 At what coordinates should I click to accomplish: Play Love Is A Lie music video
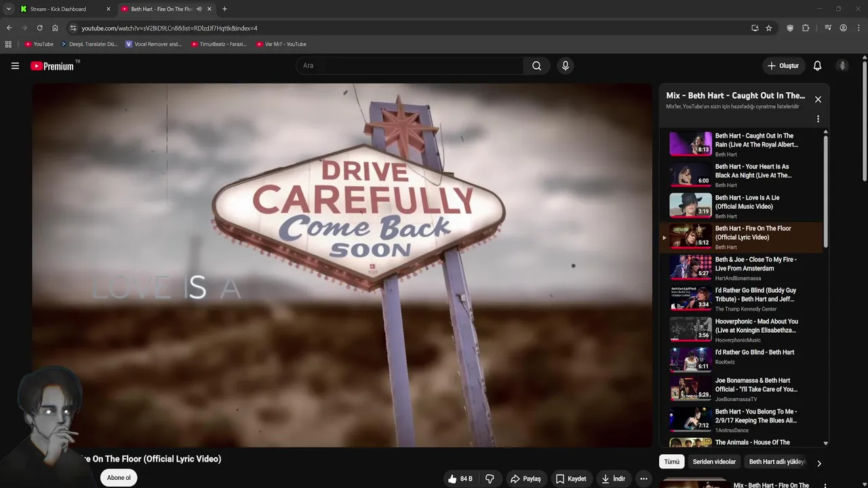(x=690, y=205)
